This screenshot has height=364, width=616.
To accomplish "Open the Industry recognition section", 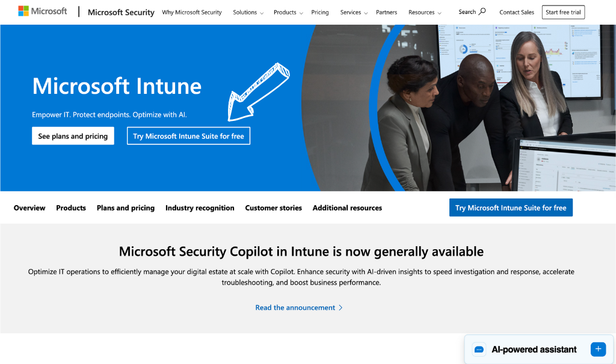I will tap(200, 208).
